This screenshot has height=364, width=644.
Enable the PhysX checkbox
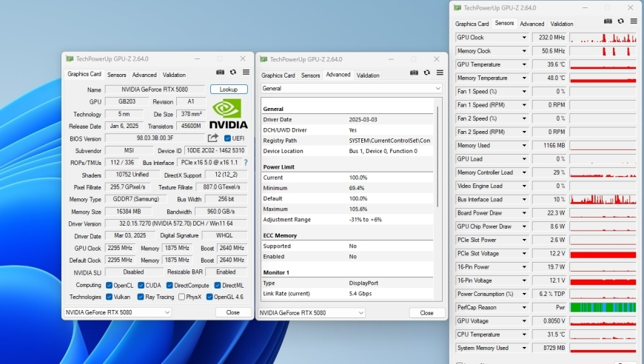point(181,297)
